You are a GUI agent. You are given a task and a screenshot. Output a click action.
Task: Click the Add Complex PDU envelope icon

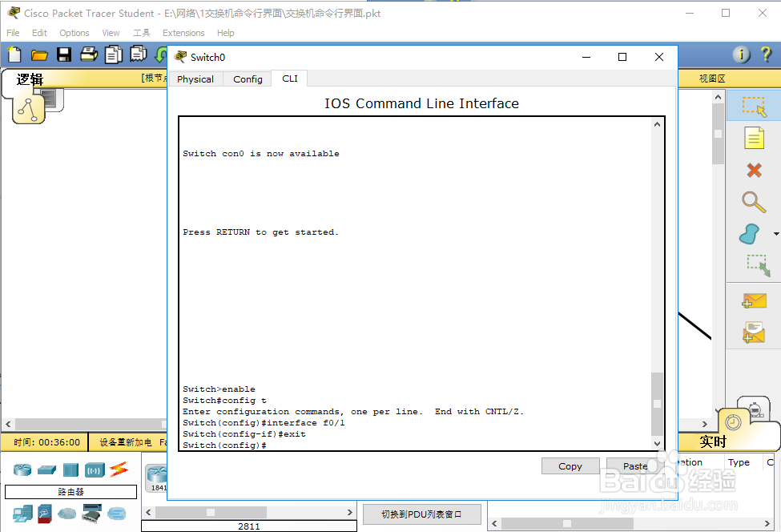754,332
